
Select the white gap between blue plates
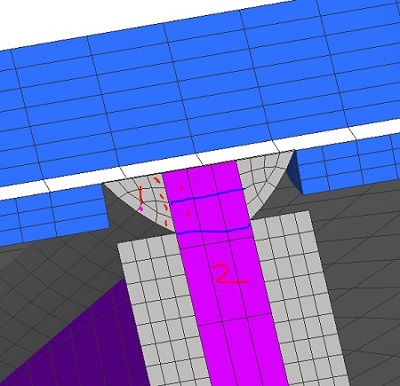(x=200, y=159)
